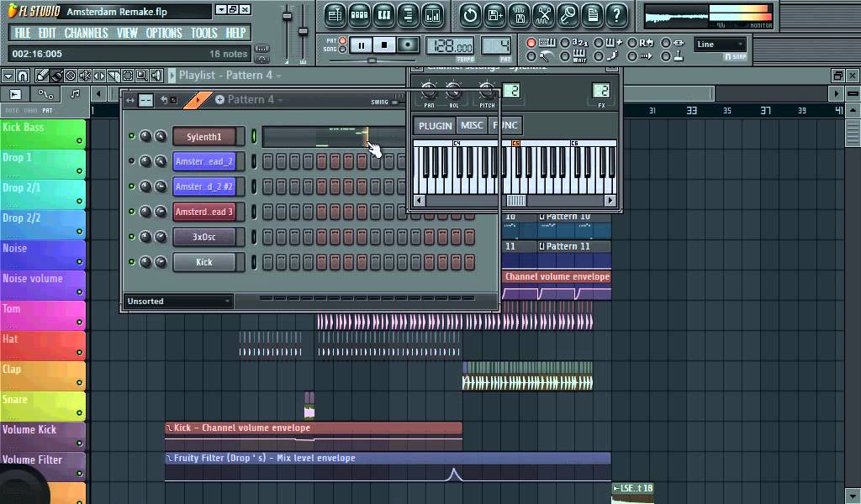Open the Playlist options menu arrow

pyautogui.click(x=8, y=75)
